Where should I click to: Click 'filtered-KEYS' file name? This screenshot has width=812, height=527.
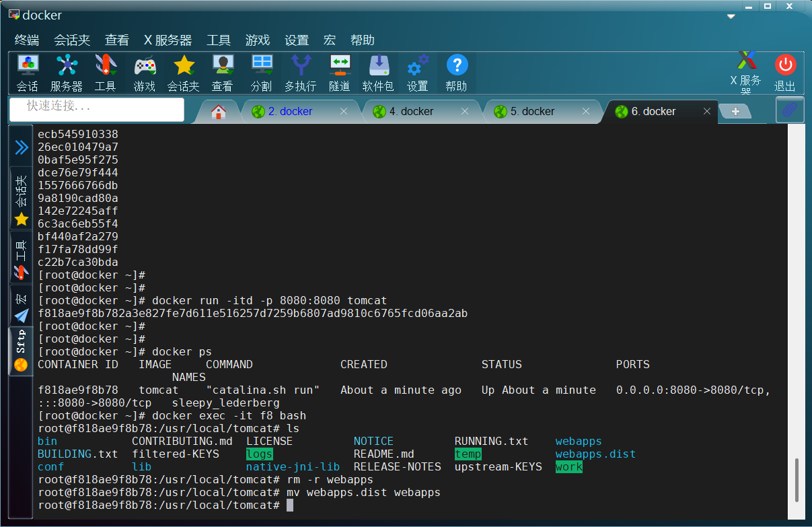[x=176, y=454]
